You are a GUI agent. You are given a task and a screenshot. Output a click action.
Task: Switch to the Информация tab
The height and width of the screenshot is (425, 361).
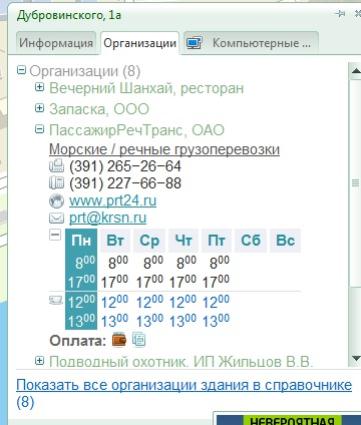(56, 43)
